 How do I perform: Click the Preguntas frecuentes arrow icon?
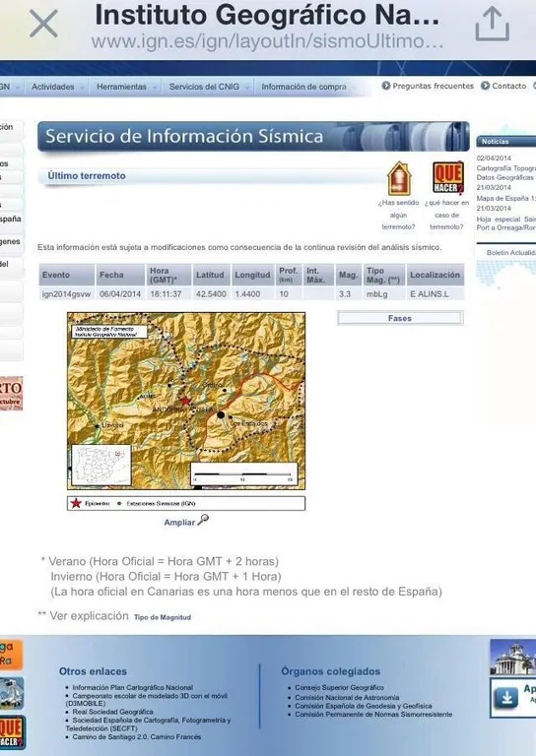(386, 86)
